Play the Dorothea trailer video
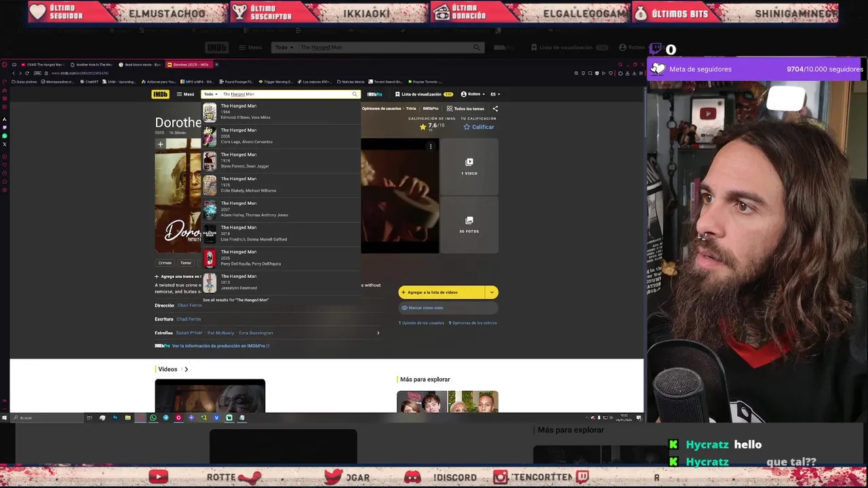 400,196
